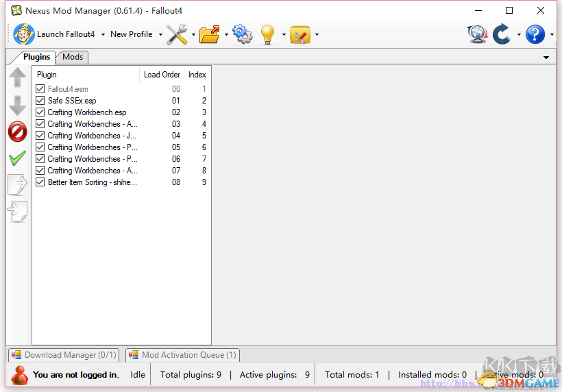Move plugin up with the up arrow
Viewport: 562px width, 392px height.
coord(18,77)
